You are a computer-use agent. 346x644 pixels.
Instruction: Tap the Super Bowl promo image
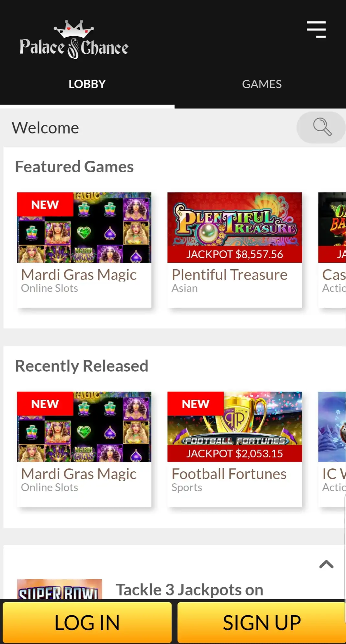coord(59,589)
